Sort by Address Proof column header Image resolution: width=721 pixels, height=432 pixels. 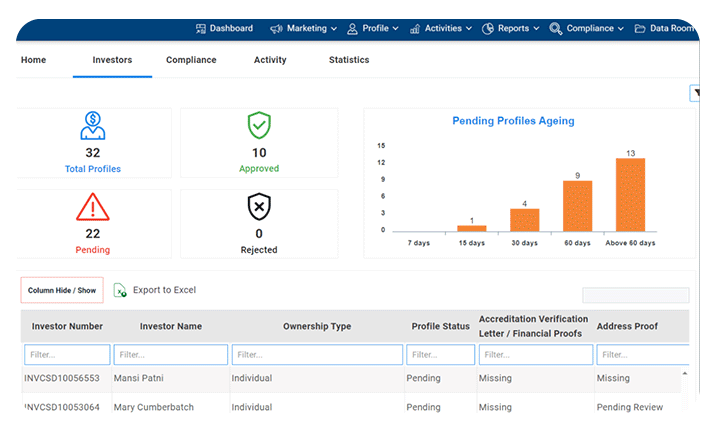pyautogui.click(x=627, y=326)
